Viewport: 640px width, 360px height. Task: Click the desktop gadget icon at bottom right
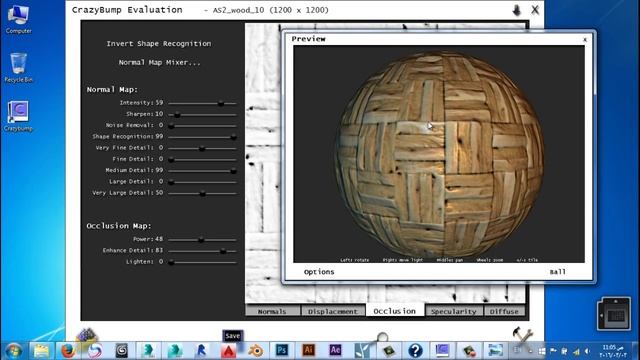pos(613,314)
